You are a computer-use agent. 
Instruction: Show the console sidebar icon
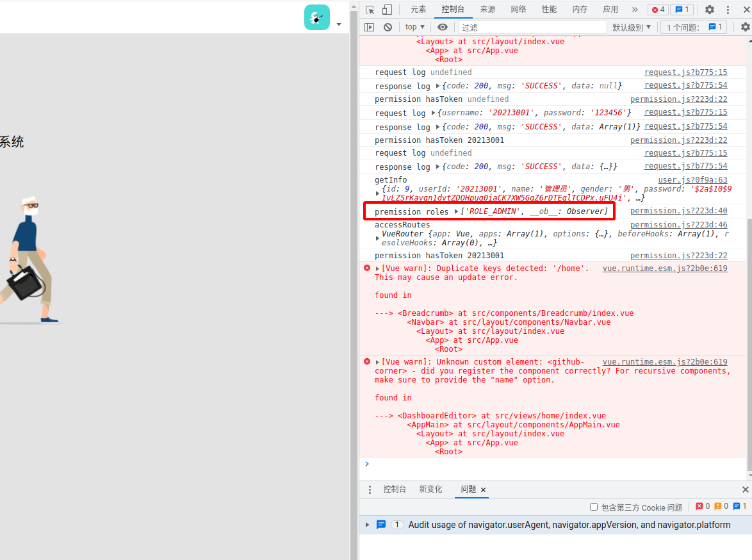pyautogui.click(x=370, y=28)
